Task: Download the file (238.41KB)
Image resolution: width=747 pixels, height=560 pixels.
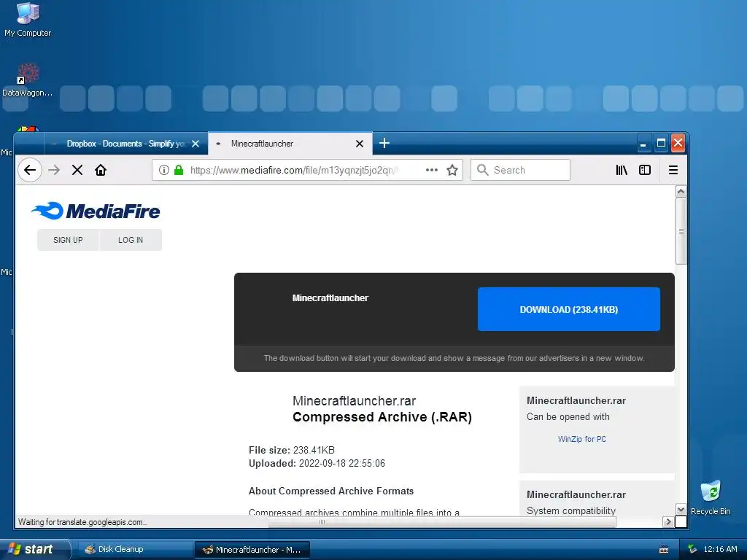Action: tap(569, 309)
